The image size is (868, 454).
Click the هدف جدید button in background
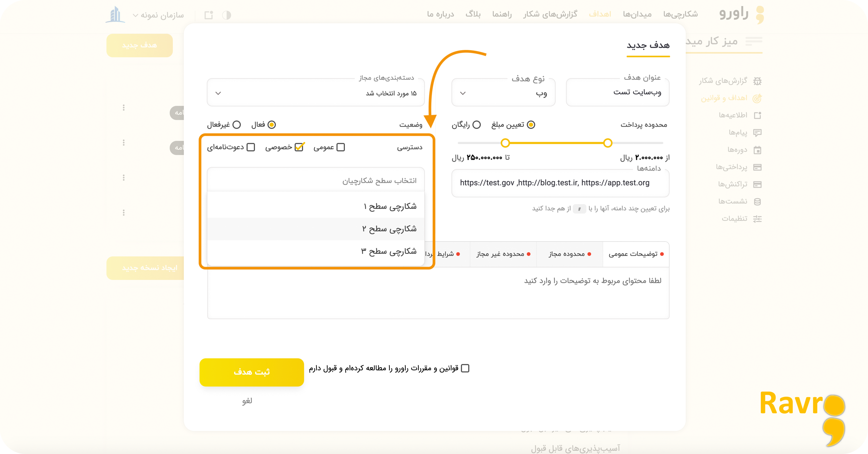pyautogui.click(x=139, y=45)
